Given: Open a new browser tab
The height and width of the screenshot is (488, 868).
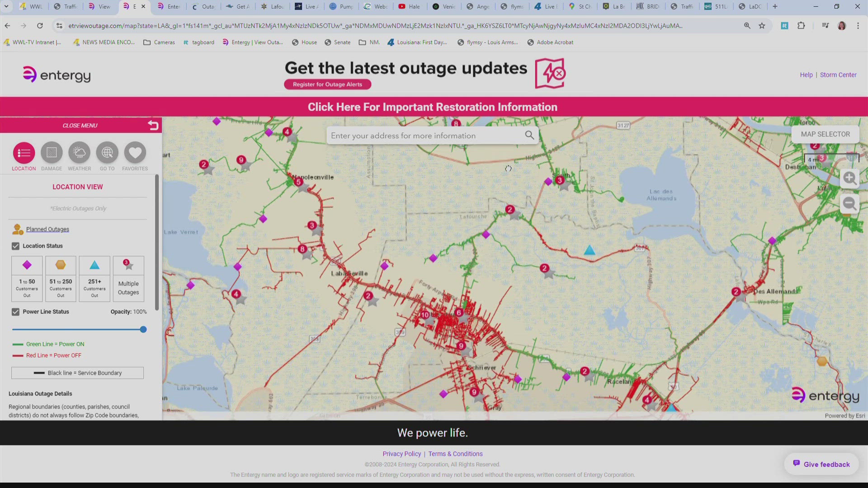Looking at the screenshot, I should [775, 6].
